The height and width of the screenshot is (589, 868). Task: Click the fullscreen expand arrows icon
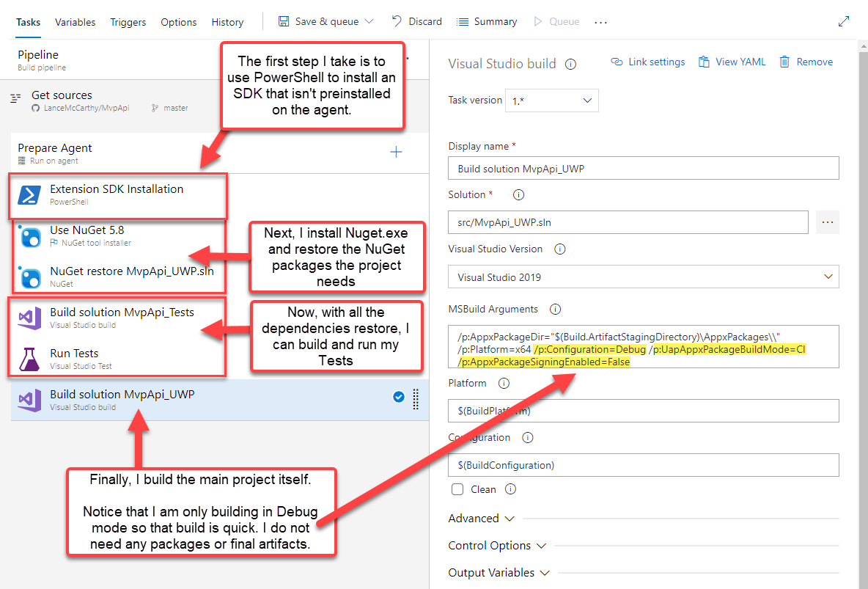tap(844, 22)
